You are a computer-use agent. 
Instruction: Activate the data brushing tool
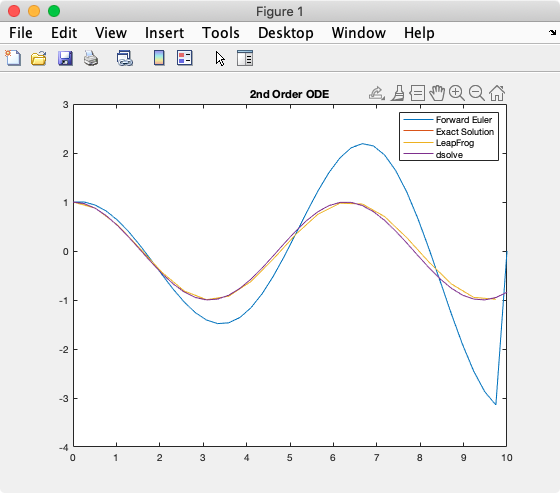[398, 93]
